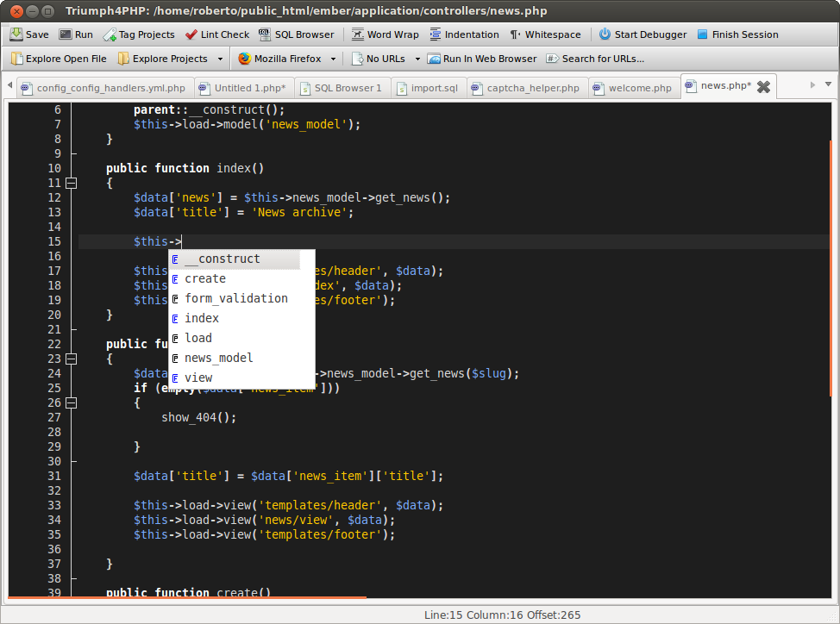
Task: Click the file icon on welcome.php tab
Action: pyautogui.click(x=599, y=88)
